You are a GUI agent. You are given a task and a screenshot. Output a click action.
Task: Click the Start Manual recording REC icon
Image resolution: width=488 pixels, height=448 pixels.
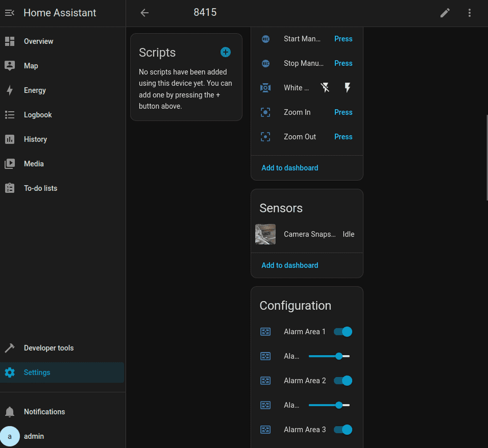point(265,39)
